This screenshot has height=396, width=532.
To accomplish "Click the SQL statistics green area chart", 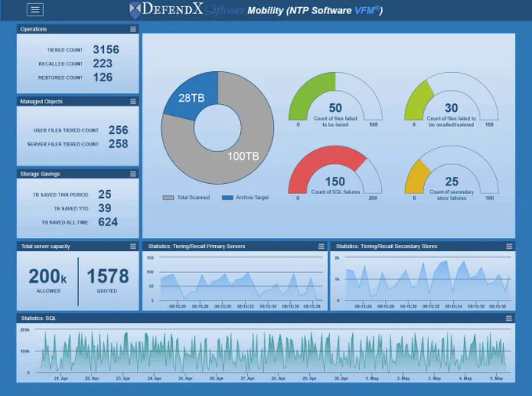I will pos(273,352).
